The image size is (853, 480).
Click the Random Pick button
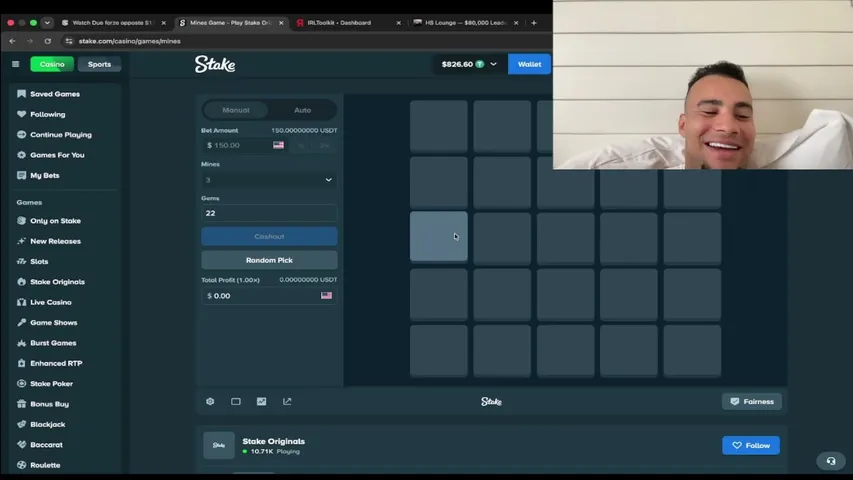pos(269,260)
